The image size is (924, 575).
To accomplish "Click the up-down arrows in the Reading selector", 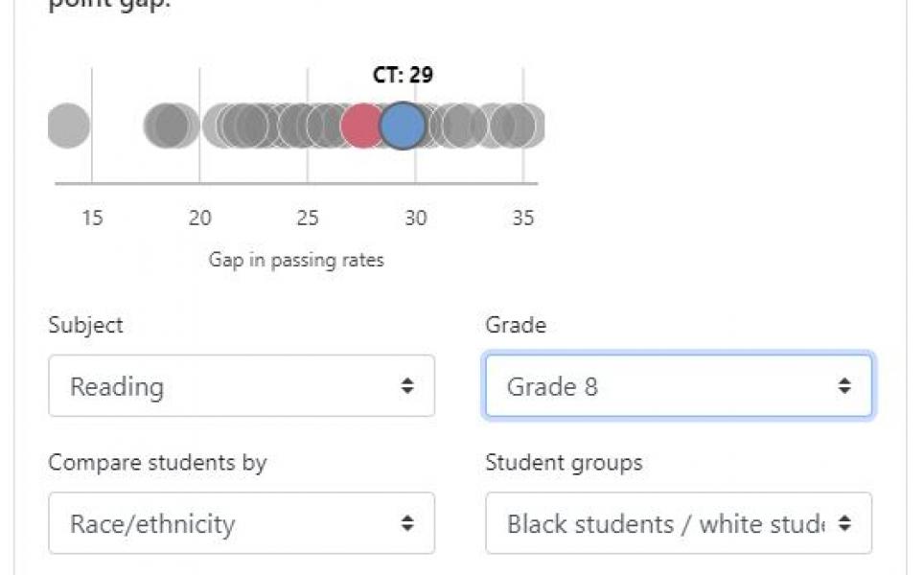I will tap(407, 386).
